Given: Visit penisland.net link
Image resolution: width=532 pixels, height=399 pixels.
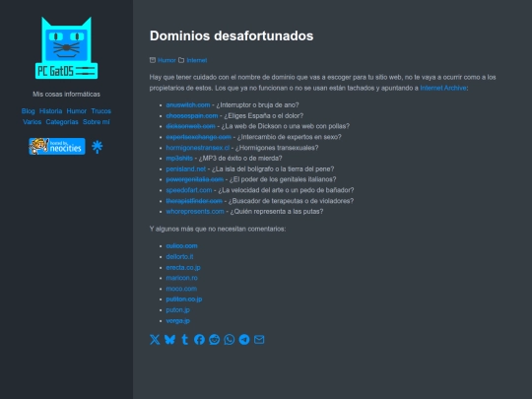Looking at the screenshot, I should (185, 169).
